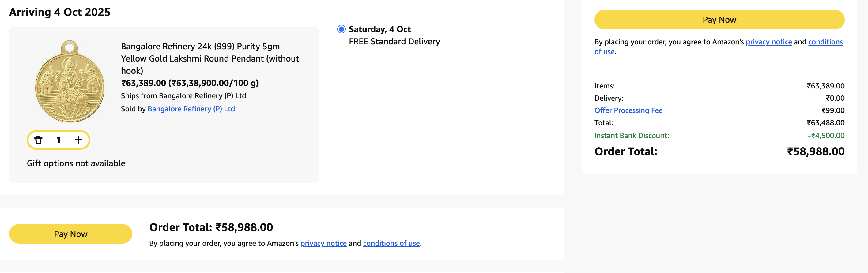Click the ₹63,389.00 item price text
The image size is (868, 273).
click(144, 83)
